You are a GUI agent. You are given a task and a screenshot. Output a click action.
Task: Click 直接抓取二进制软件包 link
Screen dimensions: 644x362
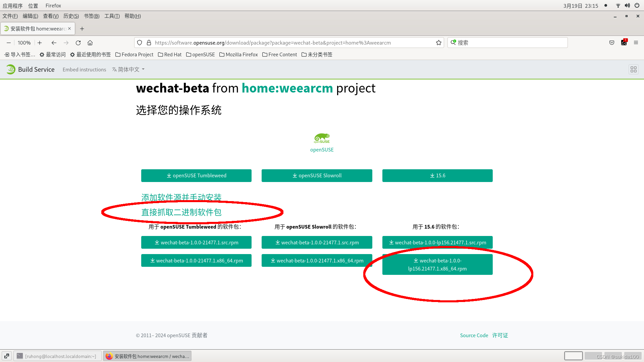click(x=181, y=212)
